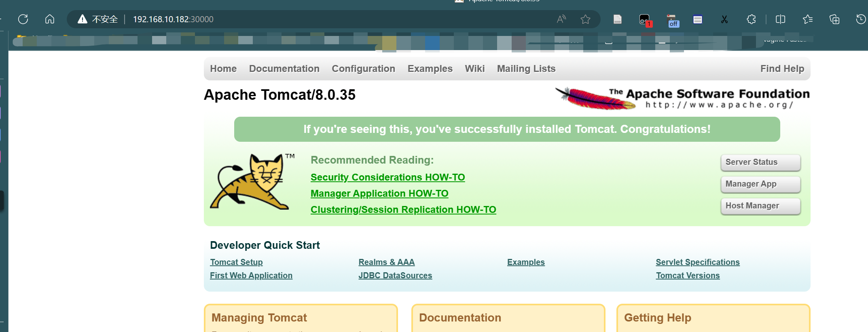868x332 pixels.
Task: Open Servlet Specifications link
Action: (x=698, y=262)
